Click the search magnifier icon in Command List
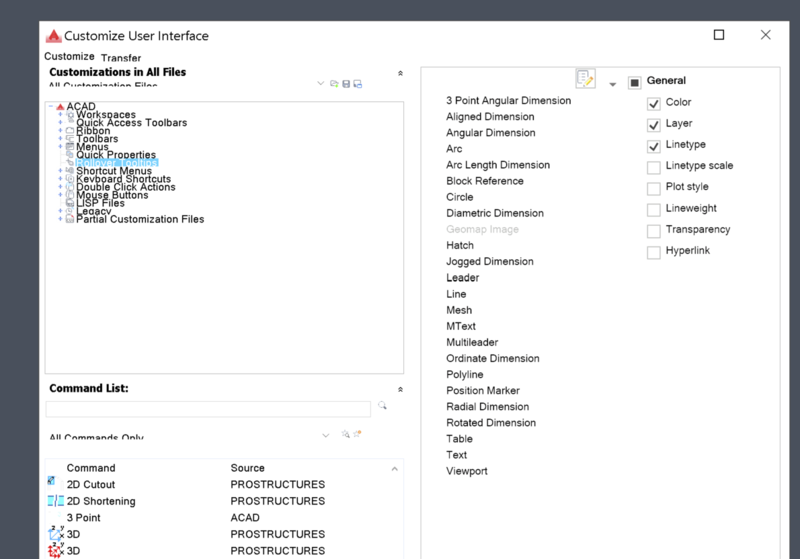 tap(382, 407)
